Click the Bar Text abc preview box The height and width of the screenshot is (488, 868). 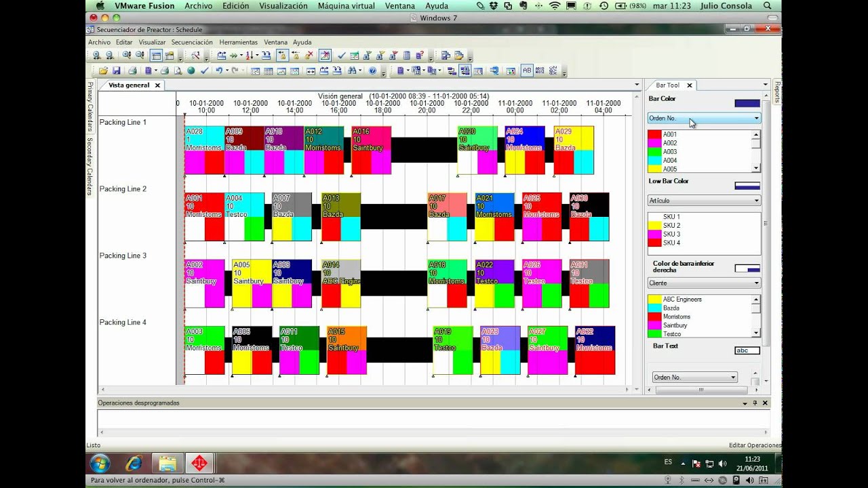[747, 350]
